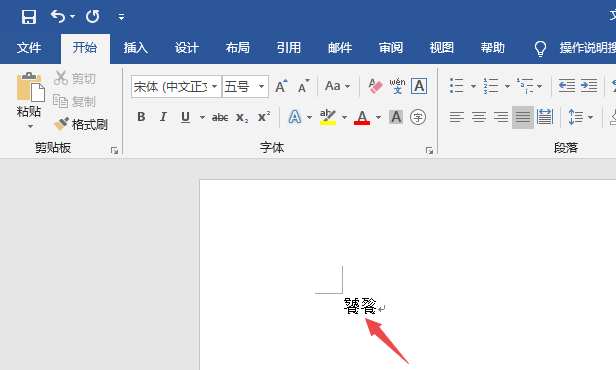Toggle character shading gray A
Image resolution: width=616 pixels, height=370 pixels.
[396, 117]
